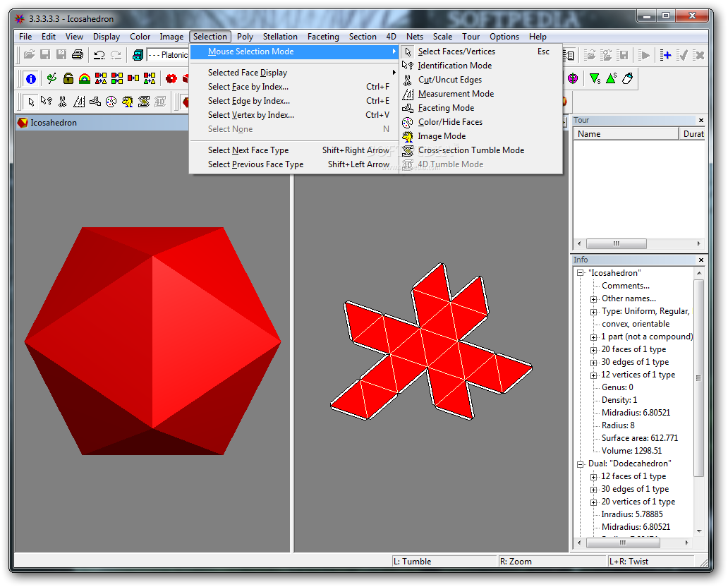Click the Undo arrow toolbar icon
The height and width of the screenshot is (587, 728).
(99, 55)
